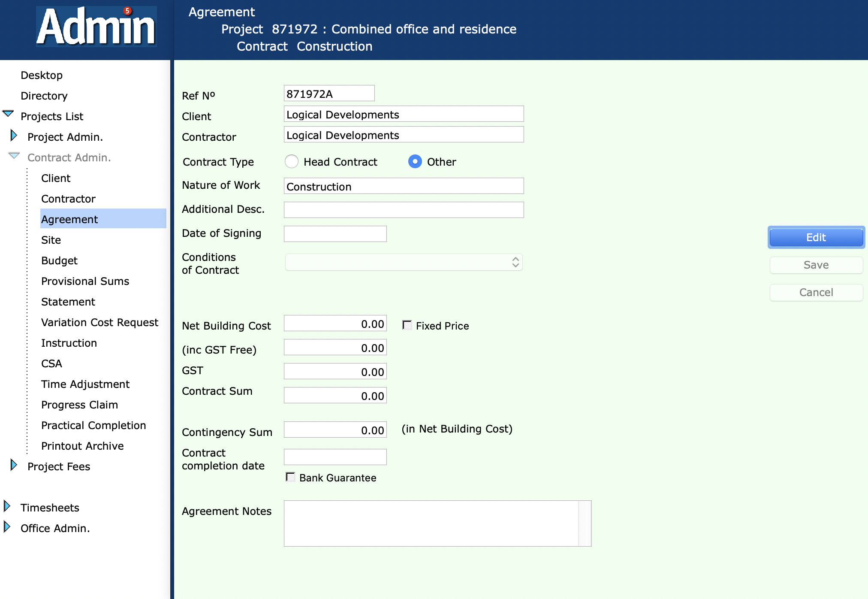This screenshot has width=868, height=599.
Task: Click the Admin logo
Action: pyautogui.click(x=96, y=27)
